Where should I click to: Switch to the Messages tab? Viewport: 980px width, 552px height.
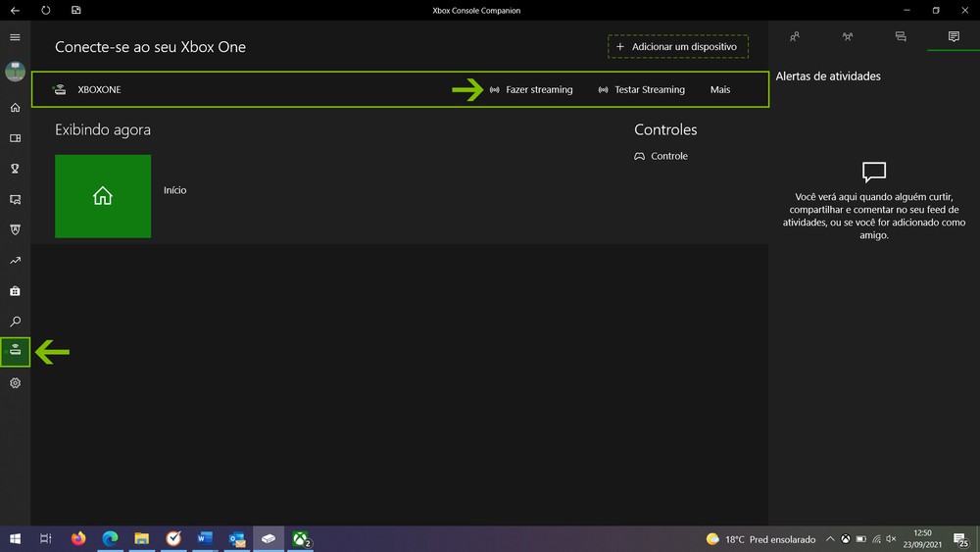pos(901,37)
